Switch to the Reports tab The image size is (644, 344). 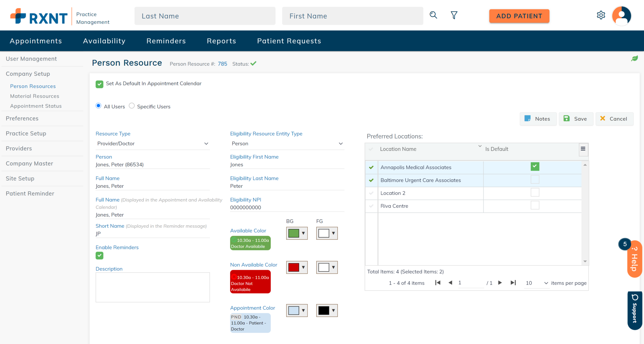(x=221, y=41)
